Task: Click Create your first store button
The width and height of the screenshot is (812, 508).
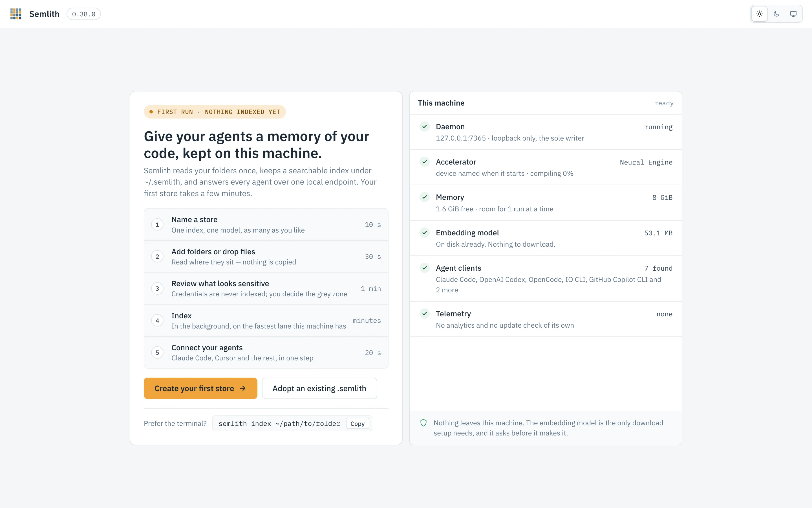Action: click(200, 388)
